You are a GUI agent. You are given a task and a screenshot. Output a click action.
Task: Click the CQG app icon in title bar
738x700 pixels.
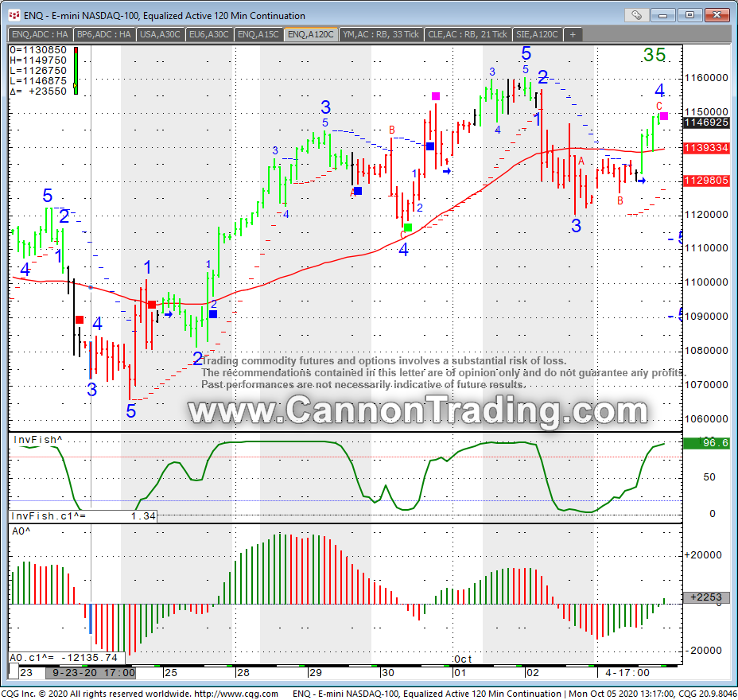[x=13, y=15]
